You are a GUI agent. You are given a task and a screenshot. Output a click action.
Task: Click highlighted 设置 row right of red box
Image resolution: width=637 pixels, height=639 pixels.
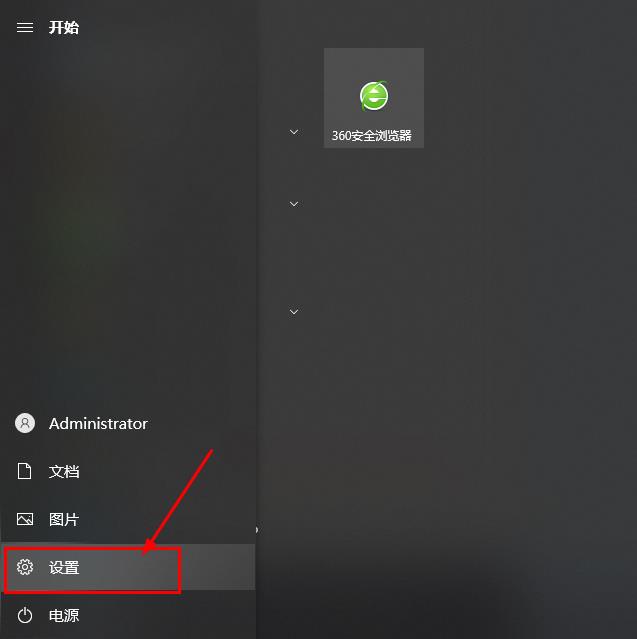218,567
